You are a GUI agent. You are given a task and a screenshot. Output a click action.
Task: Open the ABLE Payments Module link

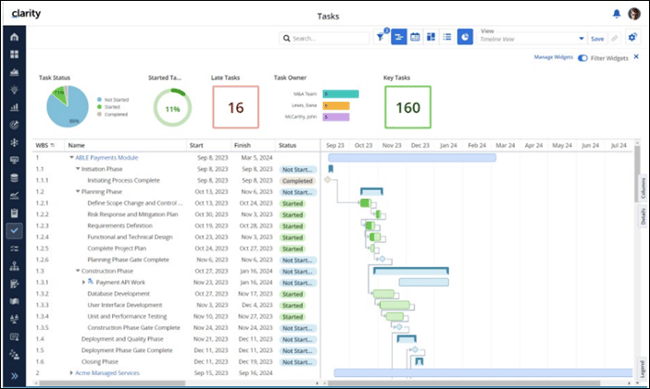coord(107,158)
